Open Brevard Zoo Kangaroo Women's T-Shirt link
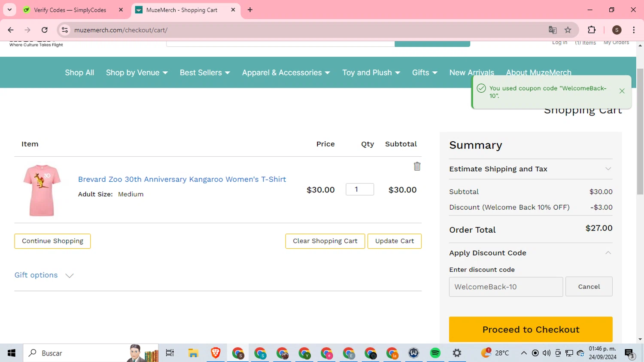 coord(182,179)
